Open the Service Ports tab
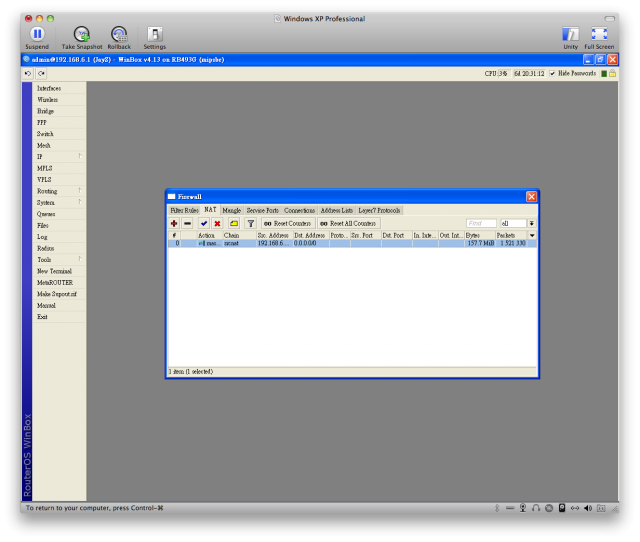Screen dimensions: 640x542 (x=262, y=210)
